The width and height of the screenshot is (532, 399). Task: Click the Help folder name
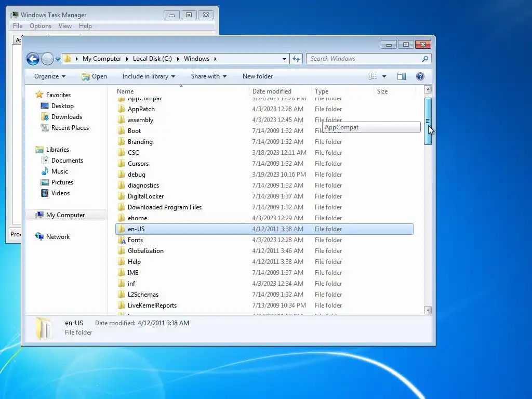(x=134, y=262)
